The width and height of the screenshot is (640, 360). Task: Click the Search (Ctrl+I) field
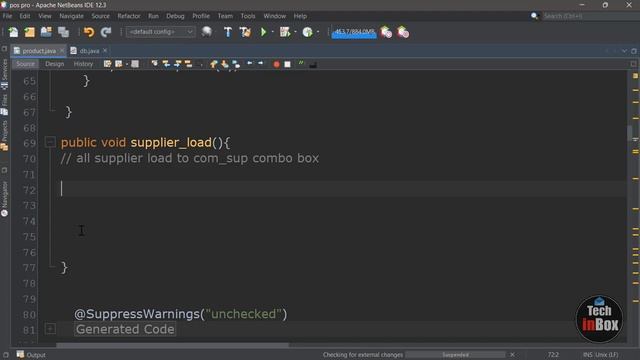coord(590,16)
